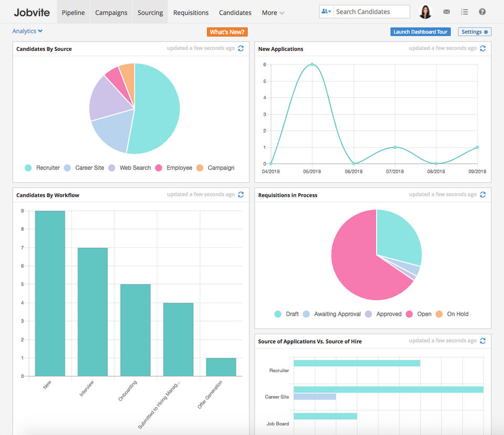
Task: Toggle the Career Site legend swatch
Action: coord(67,168)
